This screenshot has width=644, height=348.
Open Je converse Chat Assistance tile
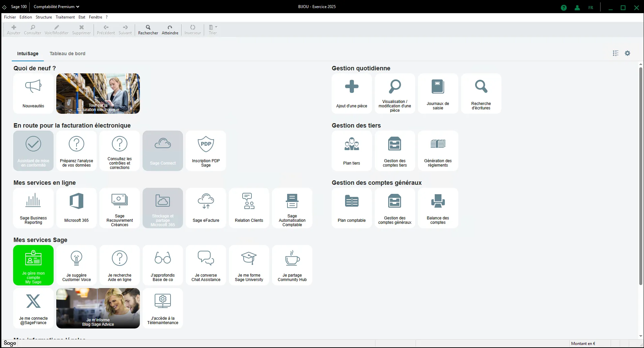pos(206,265)
